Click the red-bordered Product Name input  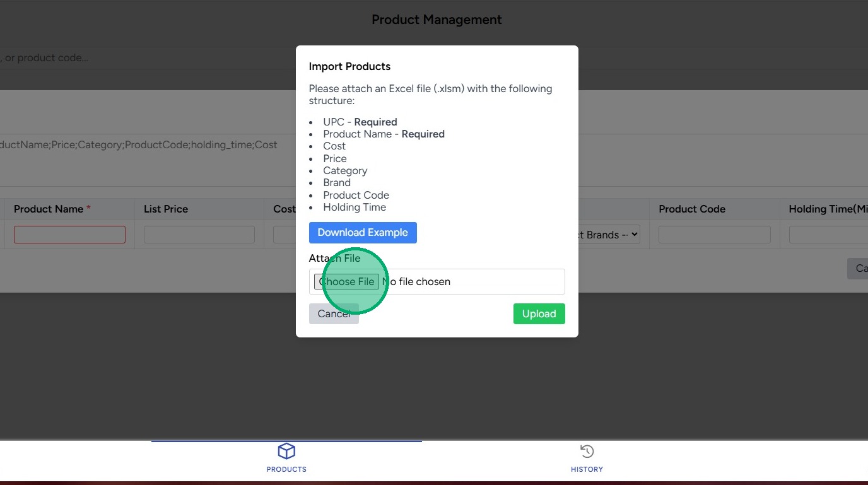pyautogui.click(x=69, y=235)
